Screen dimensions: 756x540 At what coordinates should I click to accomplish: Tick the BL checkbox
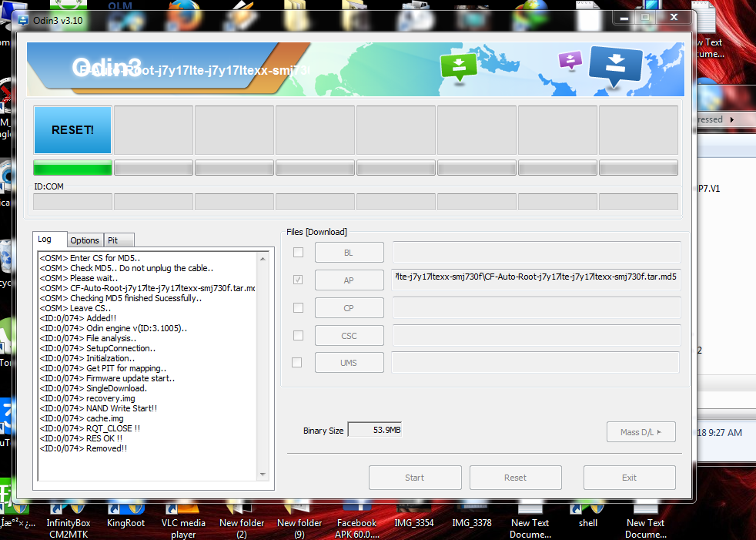click(299, 253)
